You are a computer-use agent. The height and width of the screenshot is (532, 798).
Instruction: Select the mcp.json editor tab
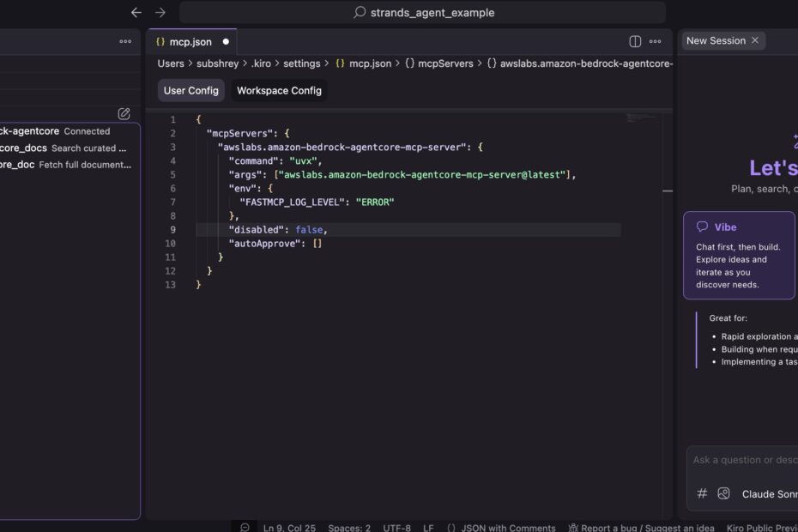(190, 41)
